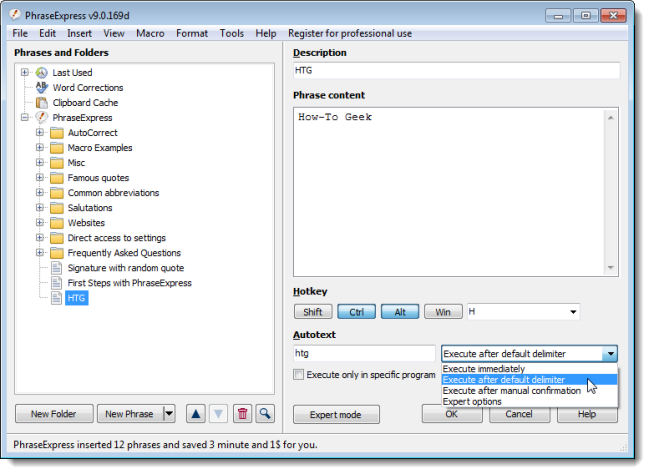Click the phrase content scrollbar down arrow
The width and height of the screenshot is (650, 474).
point(611,267)
